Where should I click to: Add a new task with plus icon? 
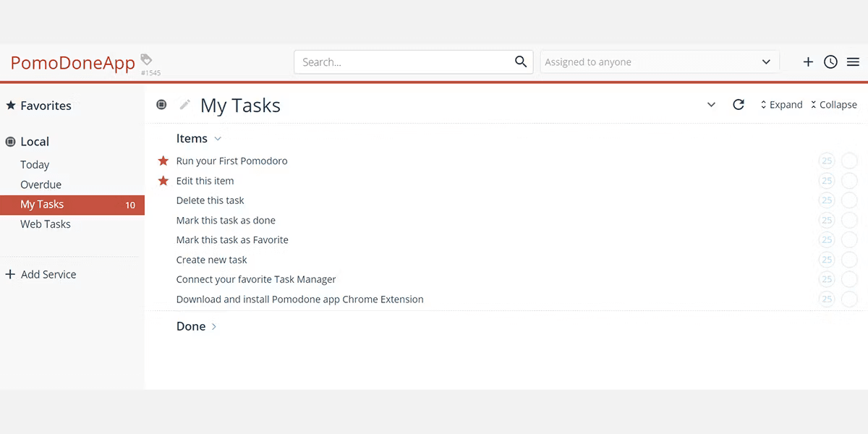[808, 62]
